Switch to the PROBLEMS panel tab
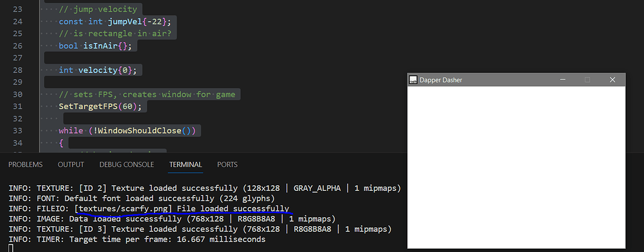 [25, 164]
